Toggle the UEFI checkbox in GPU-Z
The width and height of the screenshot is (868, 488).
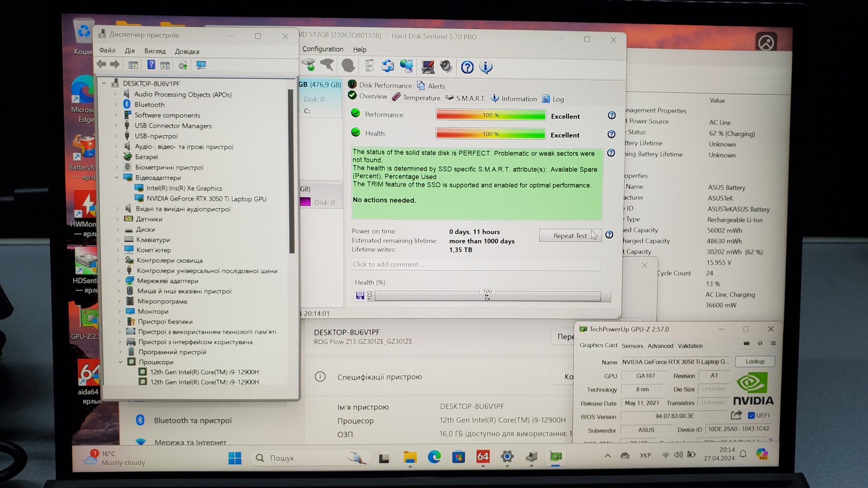[x=751, y=415]
